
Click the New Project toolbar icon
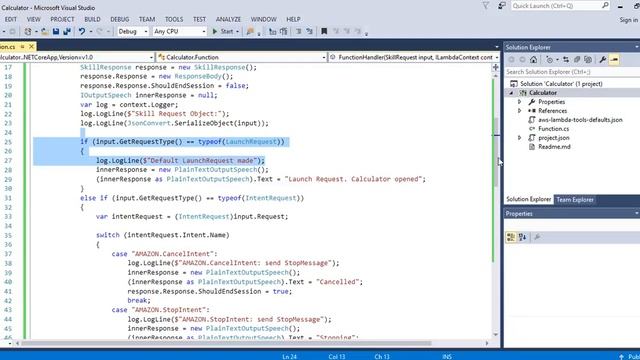[x=27, y=31]
